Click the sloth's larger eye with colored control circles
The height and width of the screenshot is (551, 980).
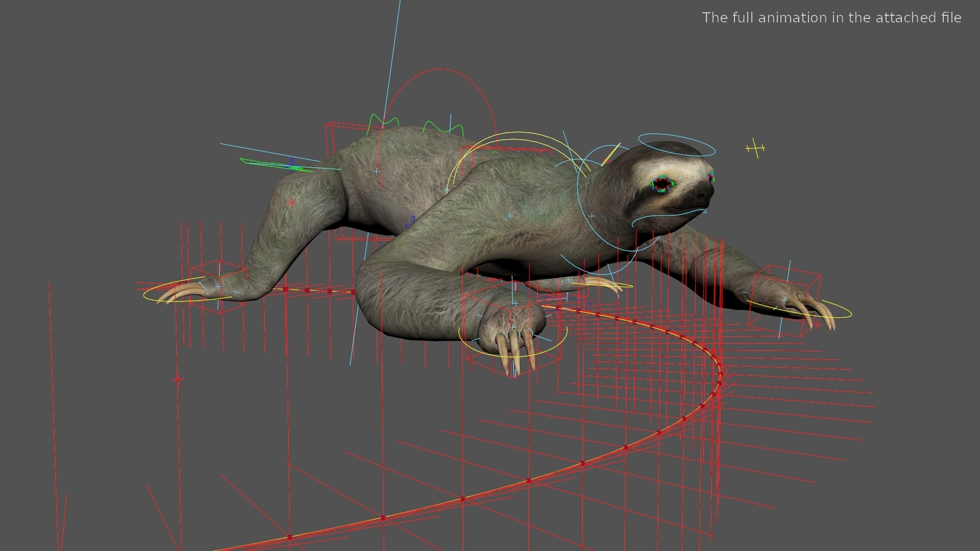(x=662, y=184)
